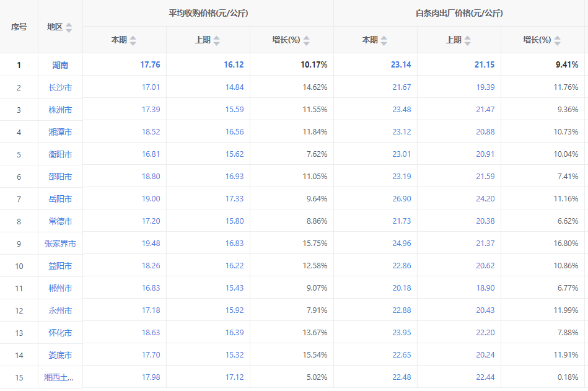Click the 白条肉出厂价格(元/公斤) column group header
The height and width of the screenshot is (391, 588).
(x=459, y=13)
